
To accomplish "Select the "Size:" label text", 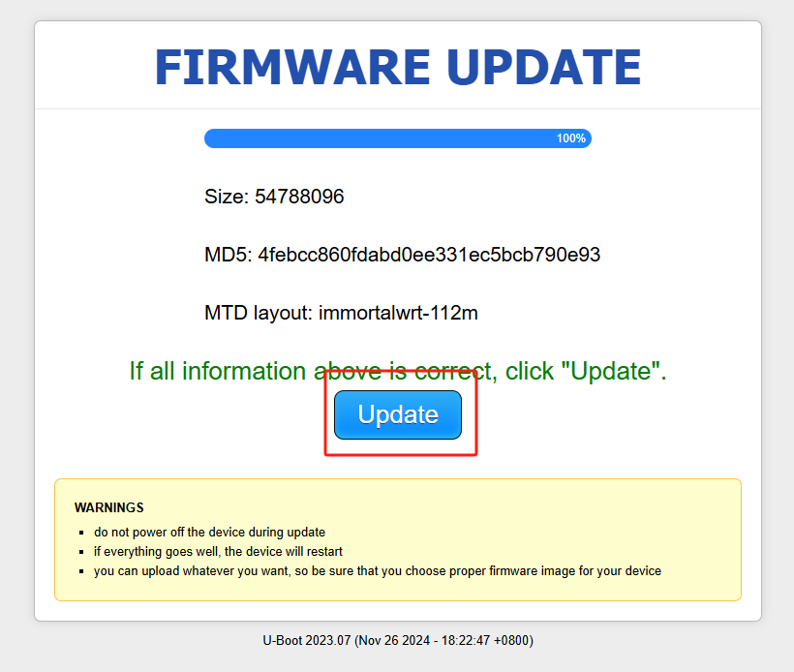I will click(x=227, y=197).
